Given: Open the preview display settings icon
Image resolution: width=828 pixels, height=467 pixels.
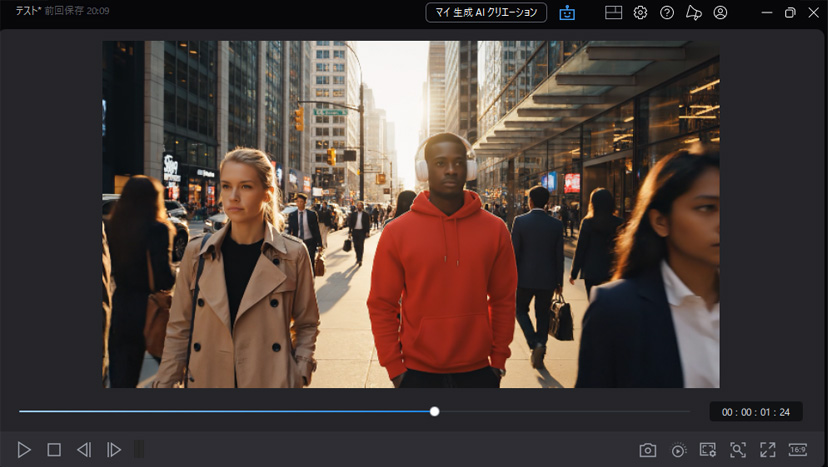Looking at the screenshot, I should point(708,450).
